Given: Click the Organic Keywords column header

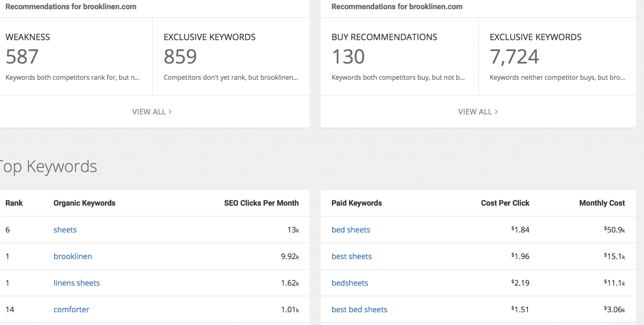Looking at the screenshot, I should pos(84,203).
